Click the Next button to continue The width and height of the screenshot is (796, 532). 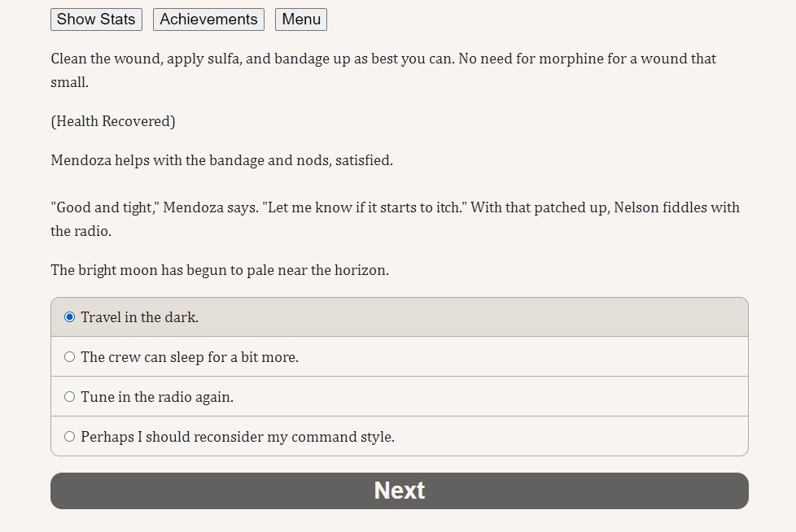point(400,491)
